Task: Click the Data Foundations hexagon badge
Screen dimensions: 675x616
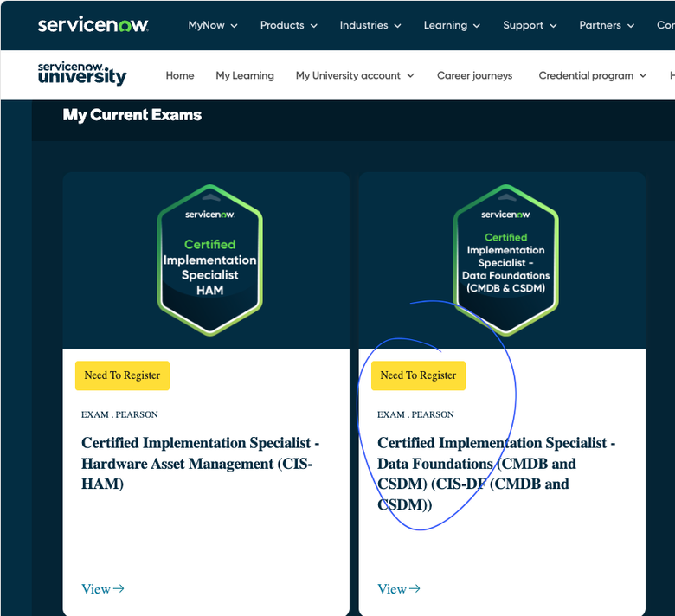Action: (x=506, y=260)
